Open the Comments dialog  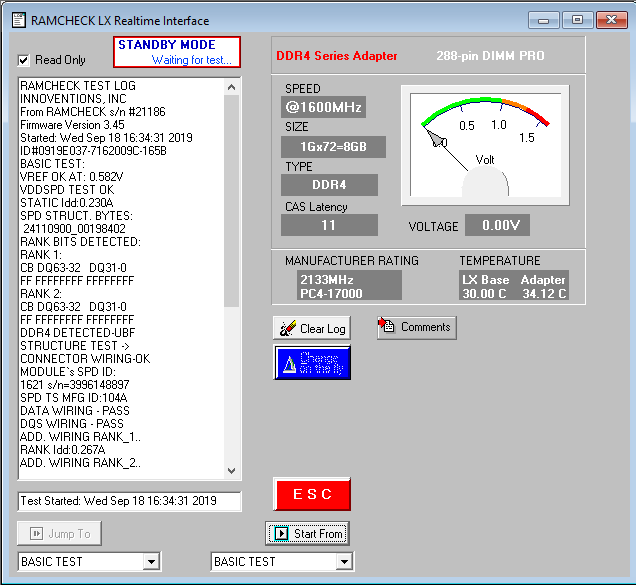(x=417, y=327)
